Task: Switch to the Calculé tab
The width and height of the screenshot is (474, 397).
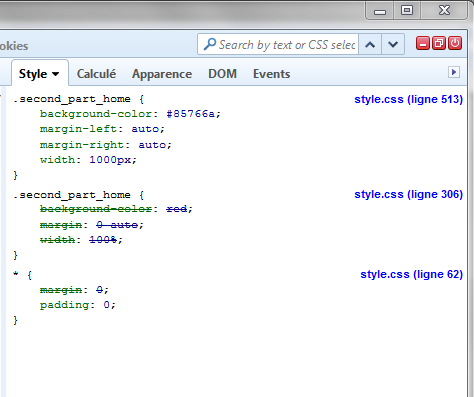Action: [96, 74]
